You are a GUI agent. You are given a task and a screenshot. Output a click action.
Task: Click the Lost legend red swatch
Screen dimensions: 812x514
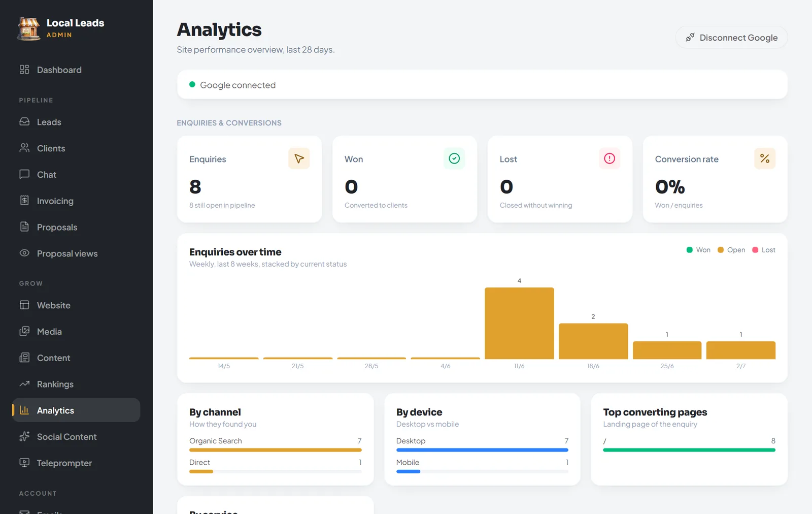click(x=755, y=250)
